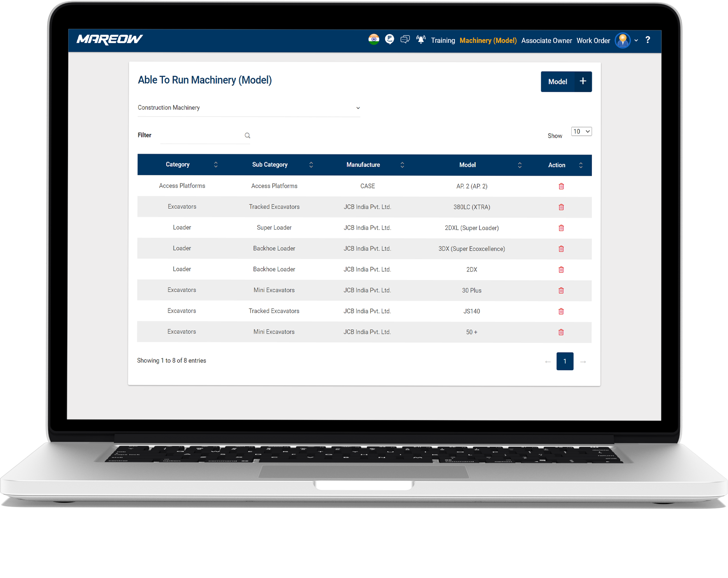Open the Show entries count dropdown
The image size is (728, 578).
coord(581,132)
